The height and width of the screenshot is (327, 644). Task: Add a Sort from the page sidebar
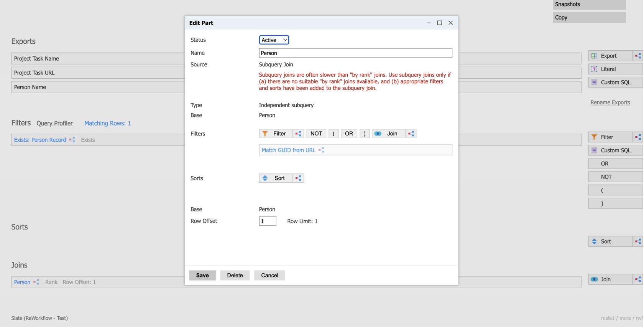[610, 241]
